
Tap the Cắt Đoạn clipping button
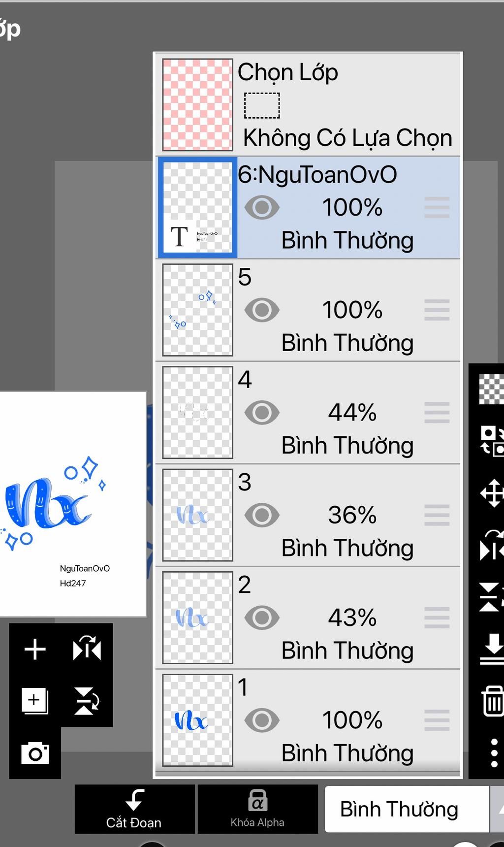[134, 809]
